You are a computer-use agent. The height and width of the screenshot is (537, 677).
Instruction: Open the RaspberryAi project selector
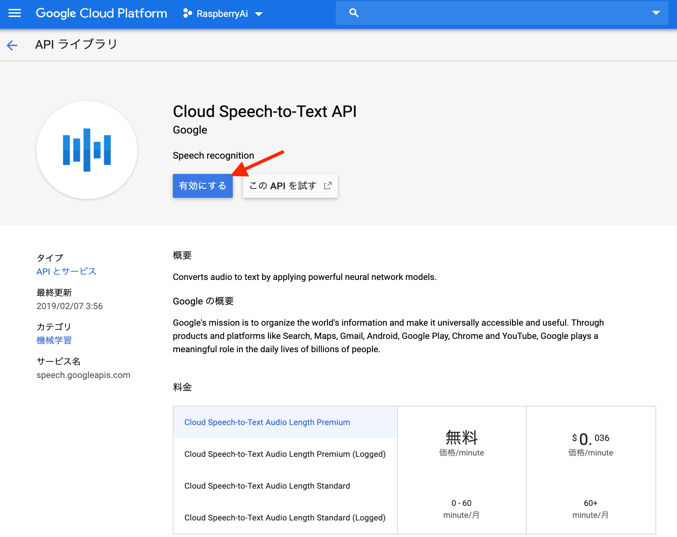tap(223, 14)
